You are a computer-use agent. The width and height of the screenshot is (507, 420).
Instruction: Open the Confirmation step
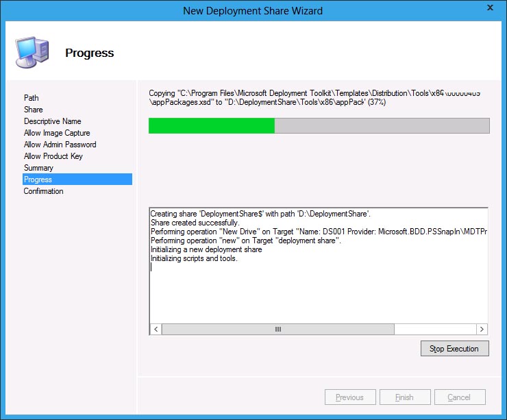44,191
